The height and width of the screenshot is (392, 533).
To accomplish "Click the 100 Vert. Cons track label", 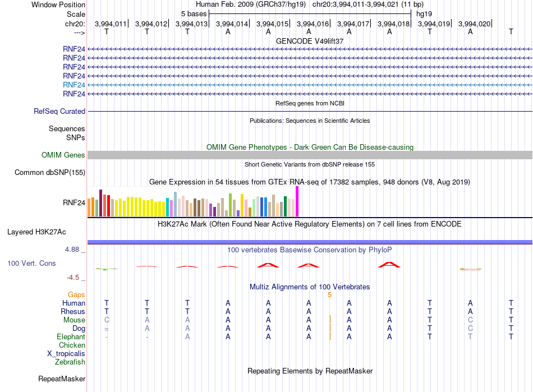I will (31, 263).
